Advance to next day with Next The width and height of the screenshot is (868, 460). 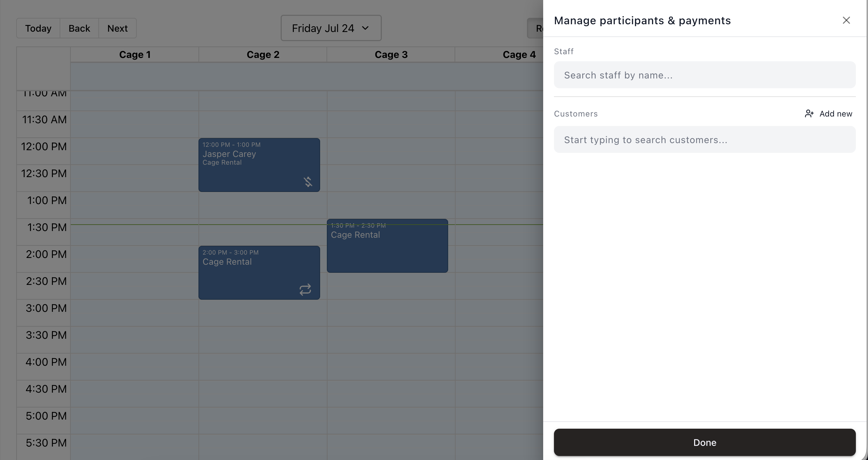118,28
